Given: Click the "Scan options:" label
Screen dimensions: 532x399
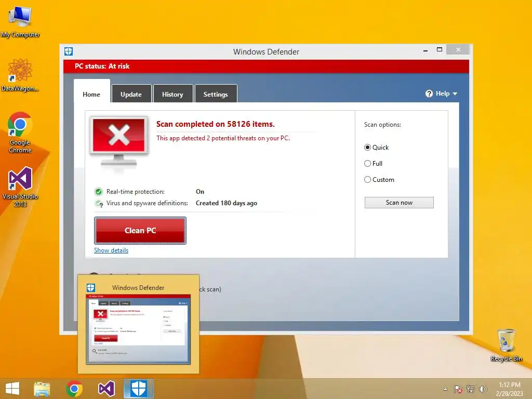Looking at the screenshot, I should [x=382, y=125].
